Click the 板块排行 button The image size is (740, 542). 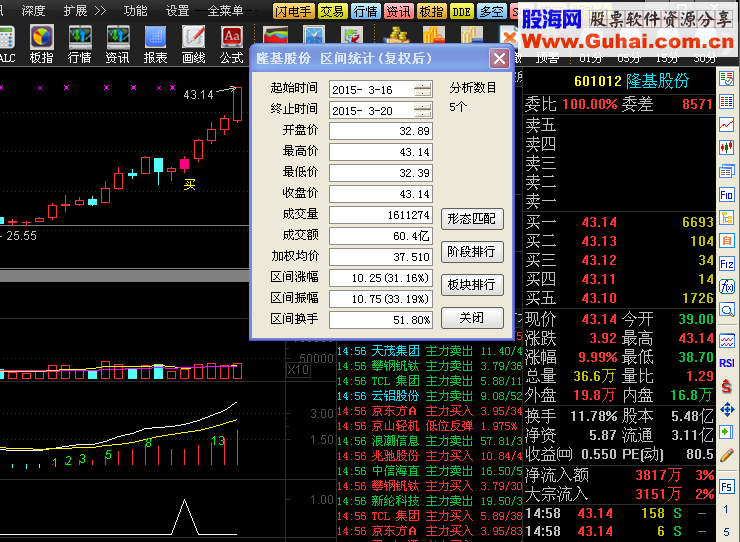472,285
